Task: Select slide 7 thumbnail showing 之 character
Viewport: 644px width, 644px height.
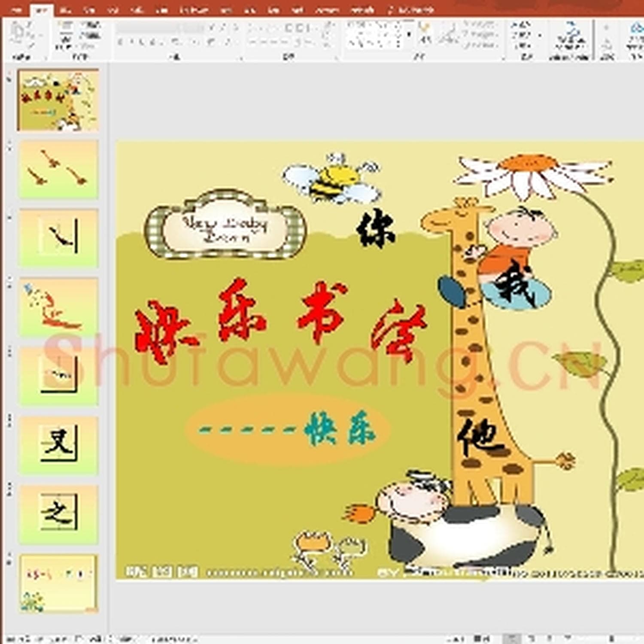Action: click(58, 515)
